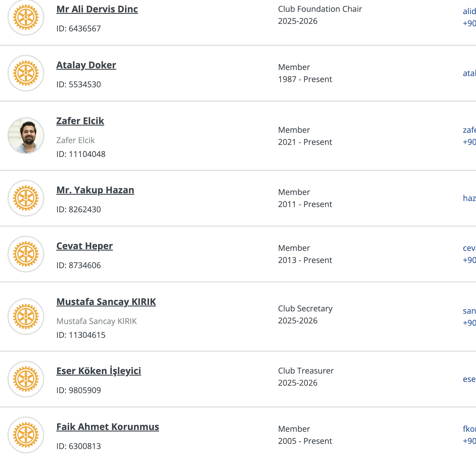Screen dimensions: 476x462
Task: Click Eser Köken İşleyici's Rotary wheel avatar
Action: [x=26, y=379]
